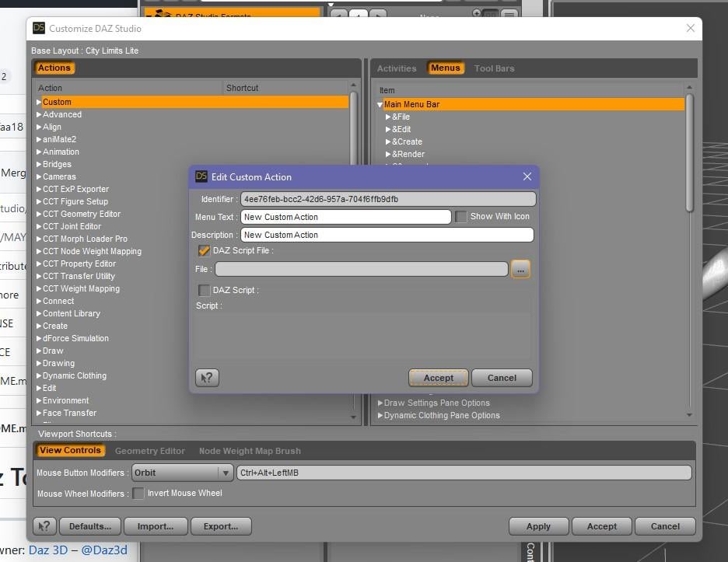Image resolution: width=728 pixels, height=562 pixels.
Task: Close the Customize DAZ Studio window
Action: [691, 28]
